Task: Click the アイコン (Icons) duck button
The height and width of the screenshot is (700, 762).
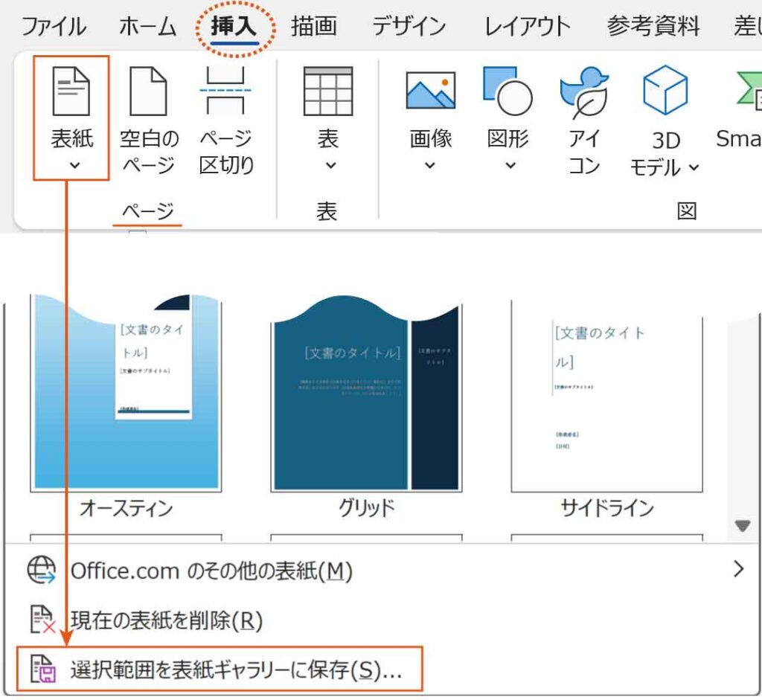Action: pyautogui.click(x=584, y=91)
